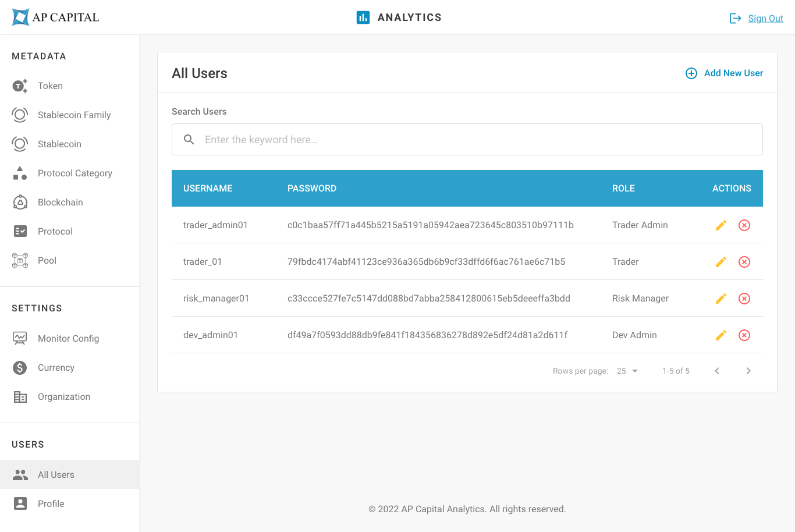Viewport: 795px width, 532px height.
Task: Click the risk_manager01 username cell
Action: pyautogui.click(x=216, y=299)
